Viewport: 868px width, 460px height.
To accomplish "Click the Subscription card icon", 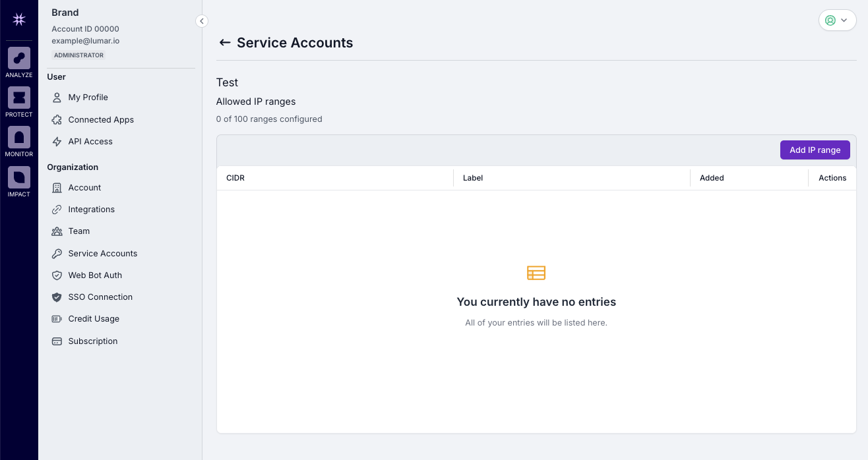I will tap(57, 341).
